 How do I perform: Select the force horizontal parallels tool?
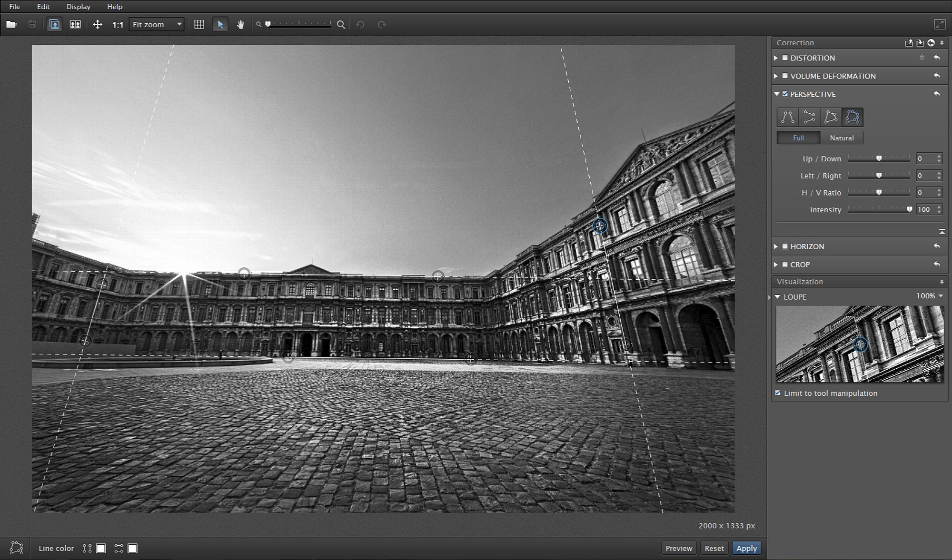809,117
